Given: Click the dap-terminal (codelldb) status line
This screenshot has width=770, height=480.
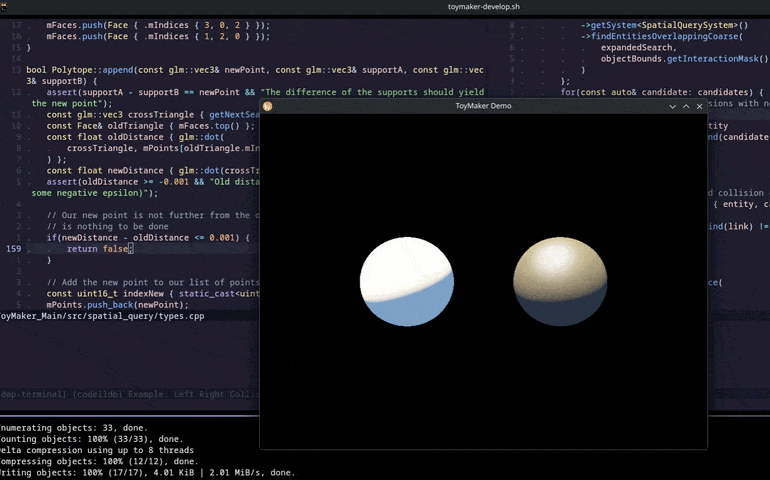Looking at the screenshot, I should (130, 395).
